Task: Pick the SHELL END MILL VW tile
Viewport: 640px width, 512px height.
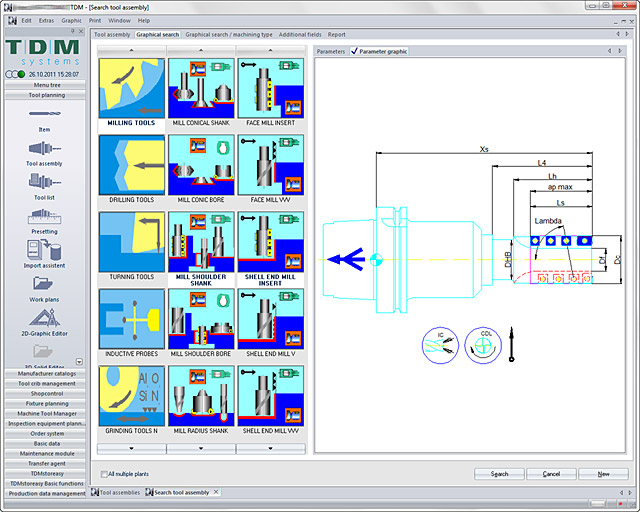Action: click(271, 396)
